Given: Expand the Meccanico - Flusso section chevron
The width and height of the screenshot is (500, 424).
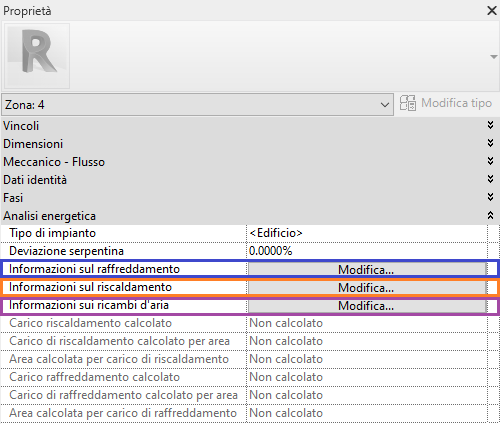Looking at the screenshot, I should tap(490, 161).
